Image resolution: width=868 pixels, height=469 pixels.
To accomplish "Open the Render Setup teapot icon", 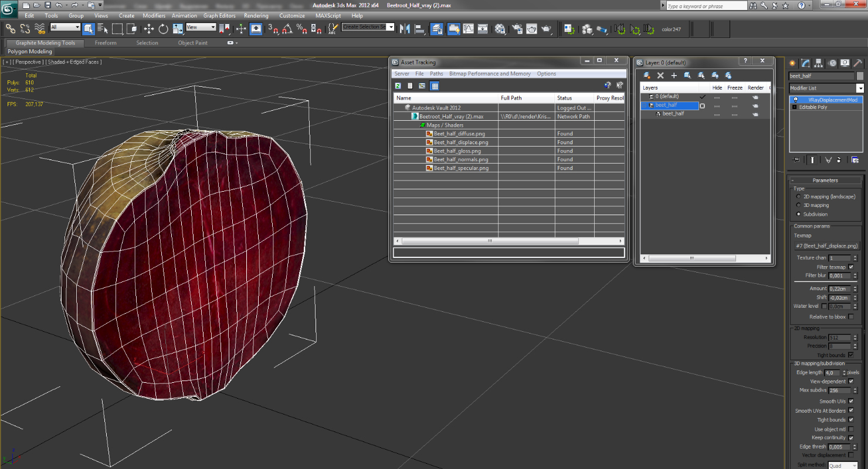I will [517, 28].
